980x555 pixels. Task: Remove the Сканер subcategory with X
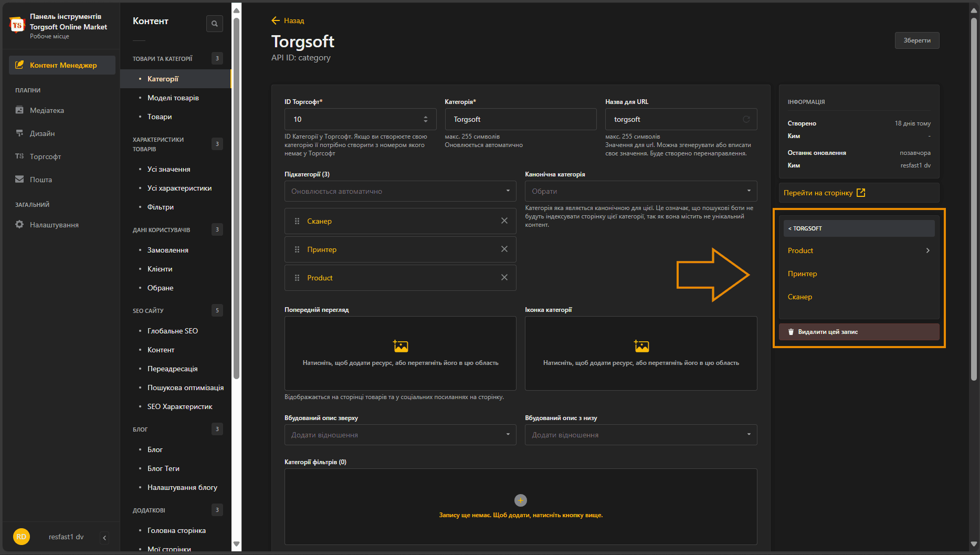pyautogui.click(x=504, y=221)
